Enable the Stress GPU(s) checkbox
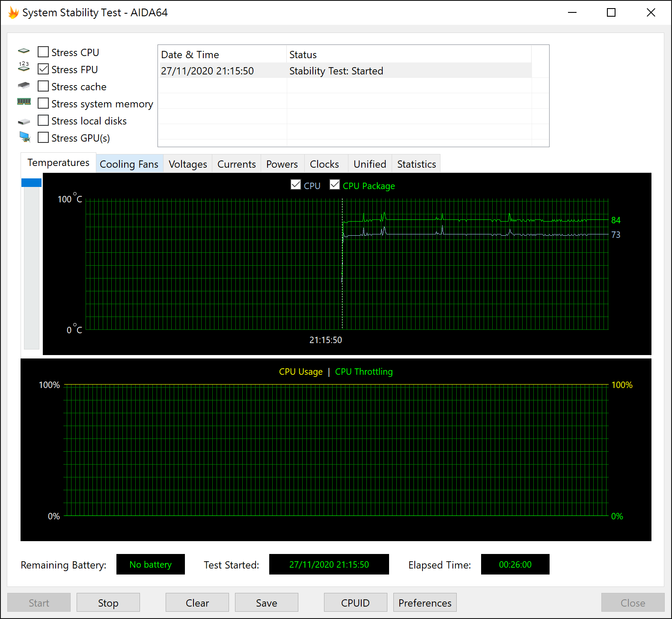Screen dimensions: 672x619 43,137
